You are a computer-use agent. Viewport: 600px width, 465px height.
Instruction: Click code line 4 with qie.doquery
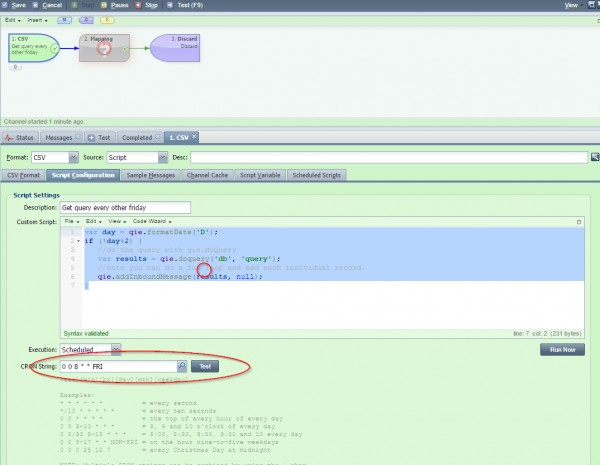point(189,259)
